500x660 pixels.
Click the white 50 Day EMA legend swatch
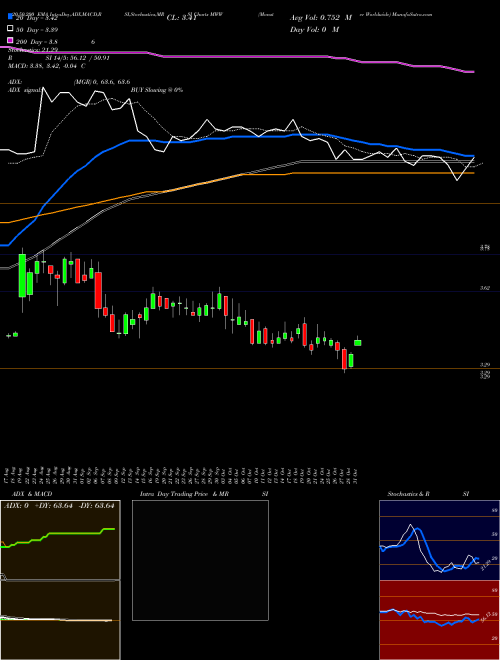[11, 29]
